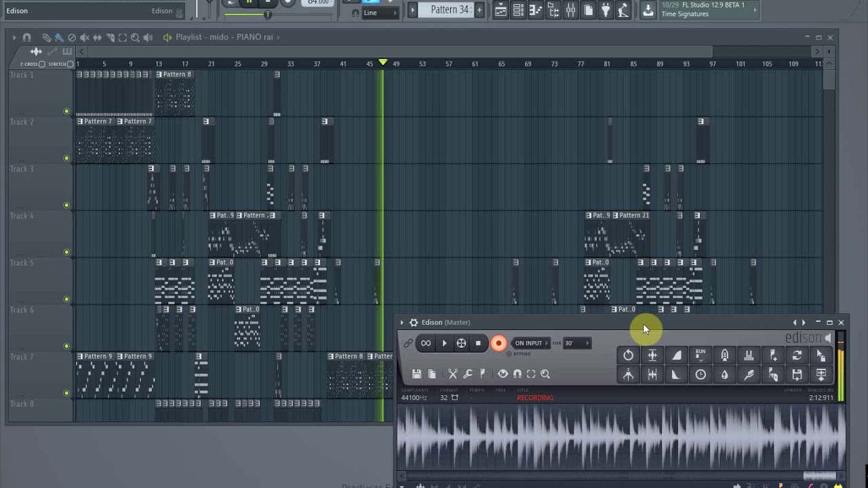The height and width of the screenshot is (488, 868).
Task: Click Edison's scissors edit tools icon
Action: 453,374
